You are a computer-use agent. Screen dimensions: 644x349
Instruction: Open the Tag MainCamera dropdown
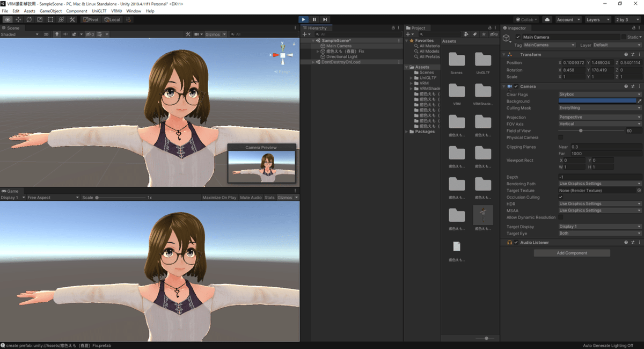[x=550, y=45]
